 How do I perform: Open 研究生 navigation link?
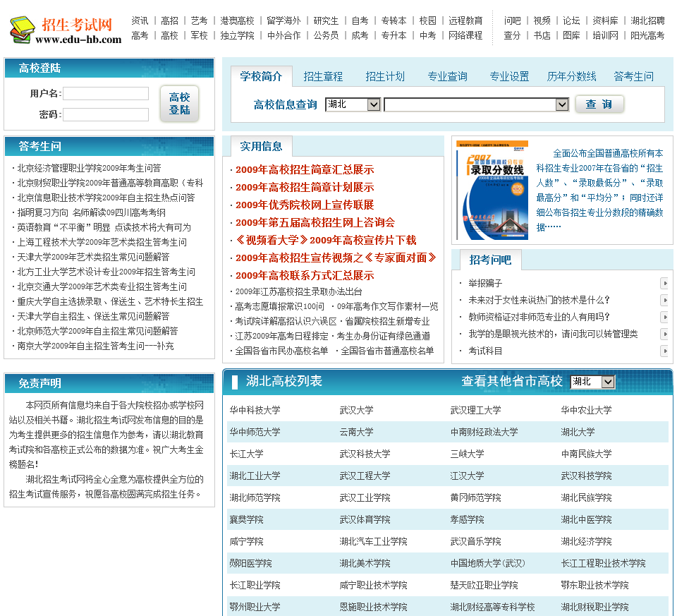click(326, 20)
